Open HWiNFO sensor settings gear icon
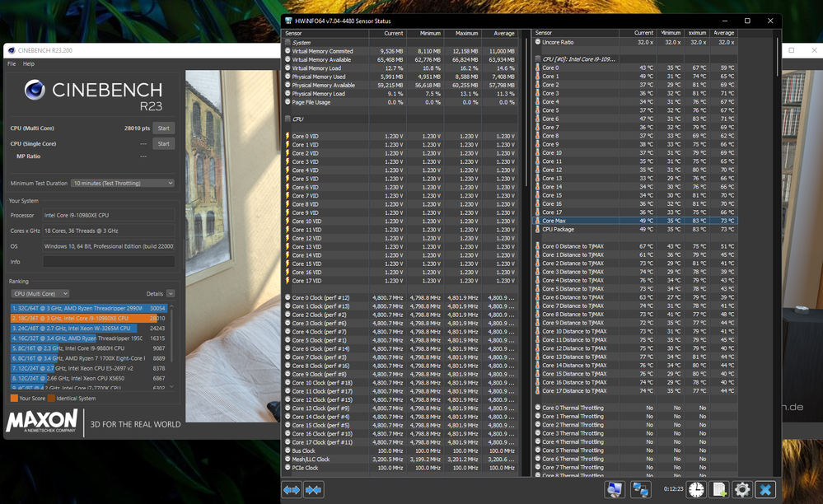The width and height of the screenshot is (823, 504). 741,490
